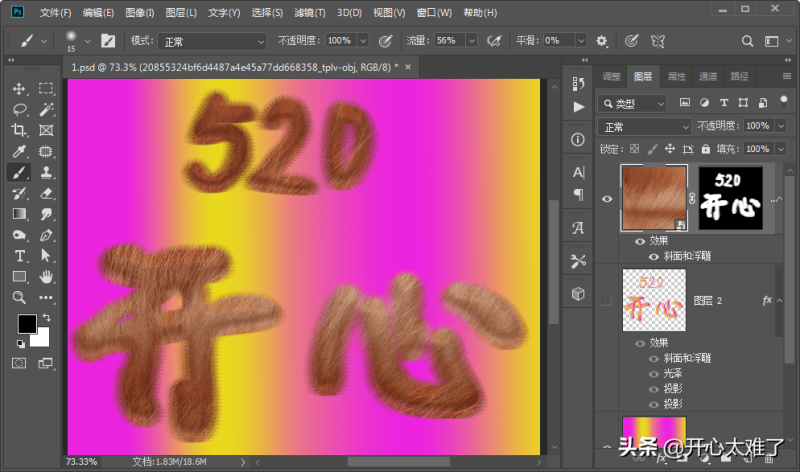Hide the top fur texture layer
This screenshot has width=800, height=472.
click(607, 199)
